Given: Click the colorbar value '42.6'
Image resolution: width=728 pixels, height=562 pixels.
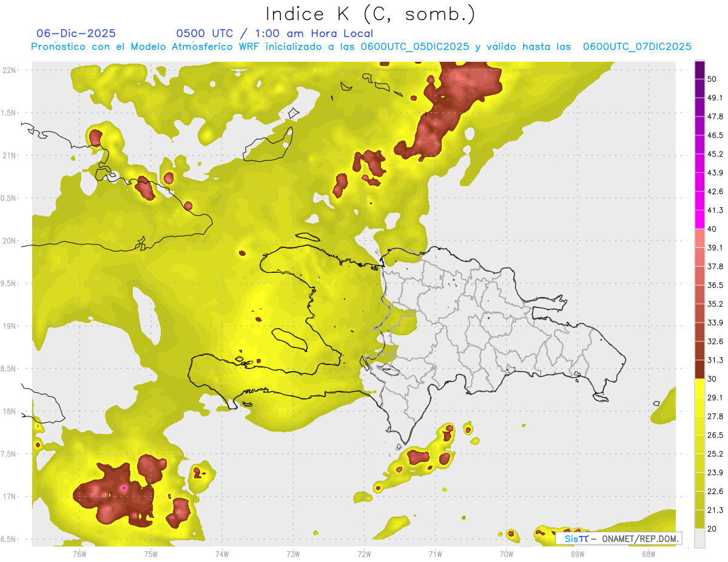Looking at the screenshot, I should [715, 192].
